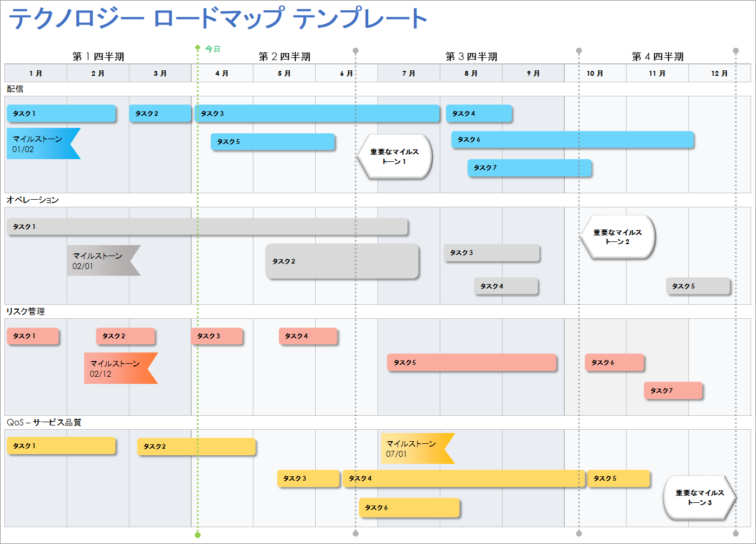Screen dimensions: 756x544
Task: Select large gray タスク 2 block
Action: tap(342, 261)
